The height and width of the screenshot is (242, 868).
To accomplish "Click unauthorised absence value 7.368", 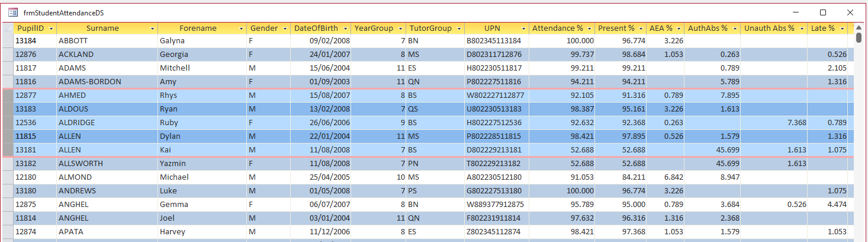I will pos(773,123).
